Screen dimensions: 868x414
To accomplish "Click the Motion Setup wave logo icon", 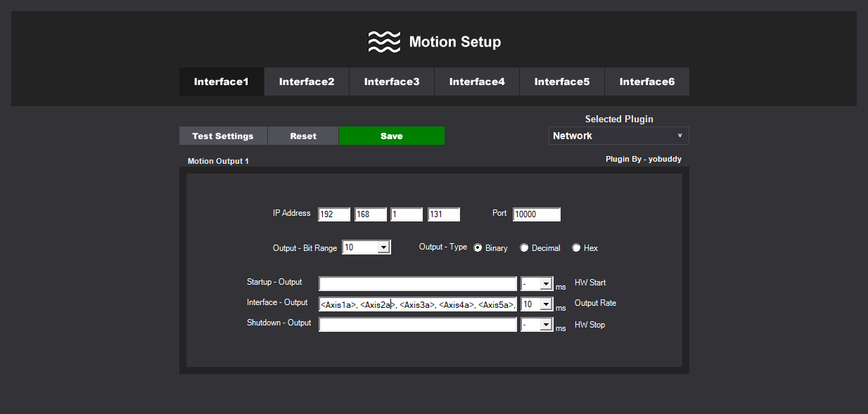I will tap(384, 42).
